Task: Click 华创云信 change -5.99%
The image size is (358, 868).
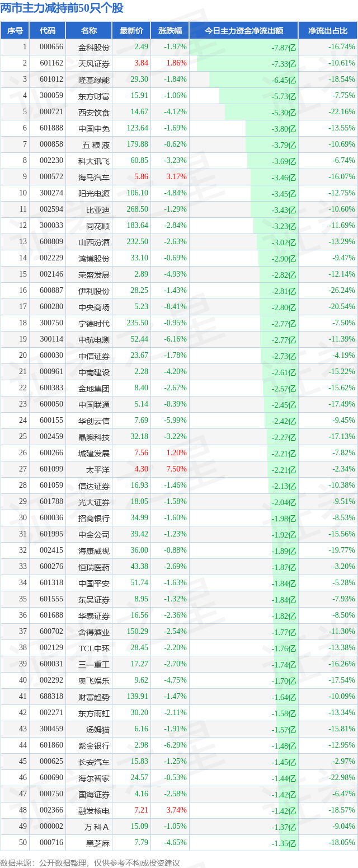Action: click(175, 421)
